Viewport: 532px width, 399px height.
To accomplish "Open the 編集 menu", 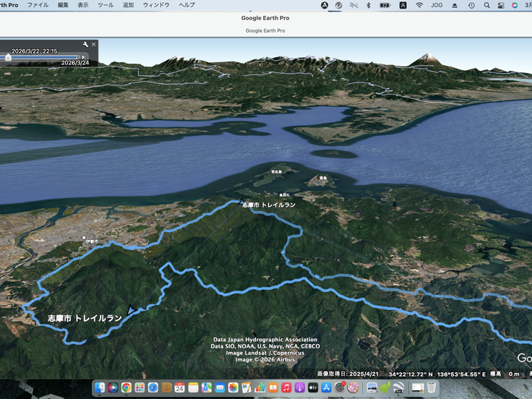I will [64, 5].
